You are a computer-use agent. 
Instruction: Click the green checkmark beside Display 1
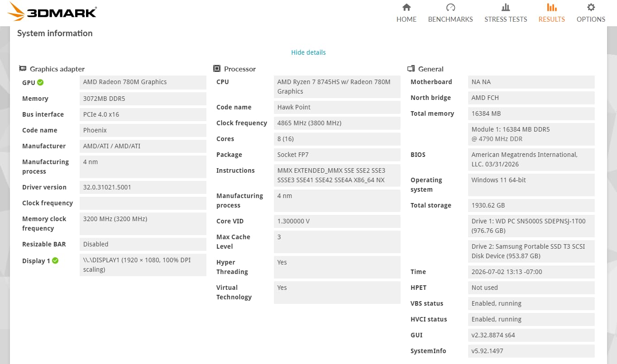(x=55, y=260)
